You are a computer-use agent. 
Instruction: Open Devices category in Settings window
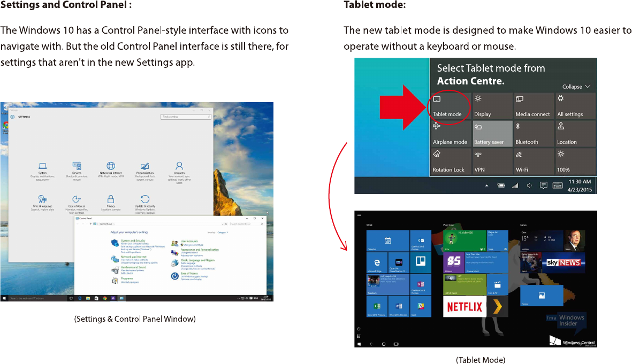[x=77, y=172]
